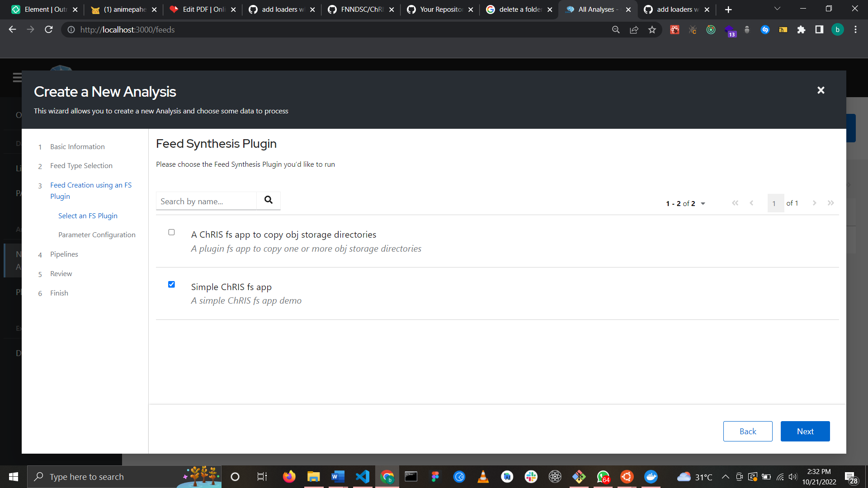
Task: Open Visual Studio Code from the taskbar
Action: pos(362,477)
